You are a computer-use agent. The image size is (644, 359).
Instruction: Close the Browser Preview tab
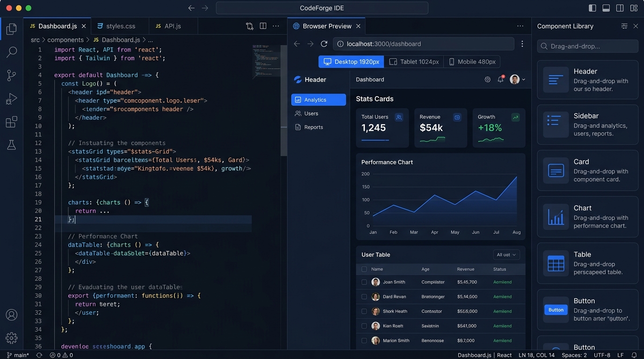[358, 26]
